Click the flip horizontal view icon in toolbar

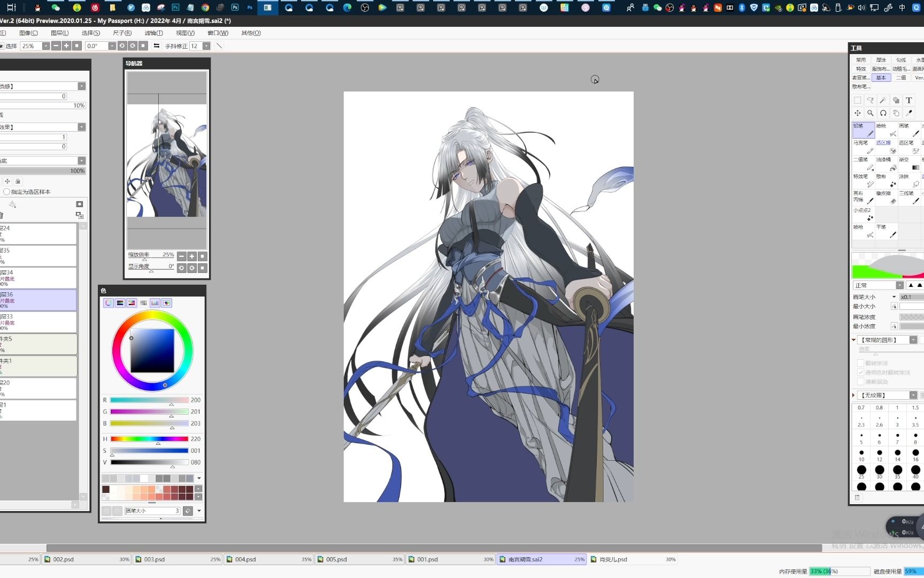[157, 46]
